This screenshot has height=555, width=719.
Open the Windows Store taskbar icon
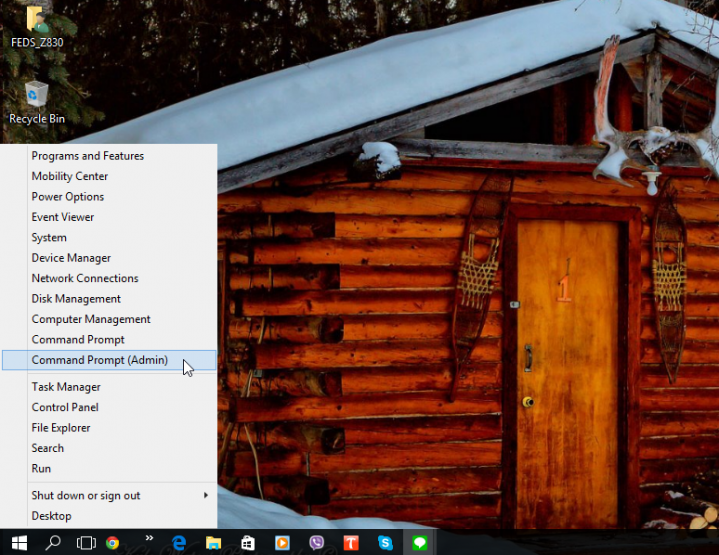(248, 543)
